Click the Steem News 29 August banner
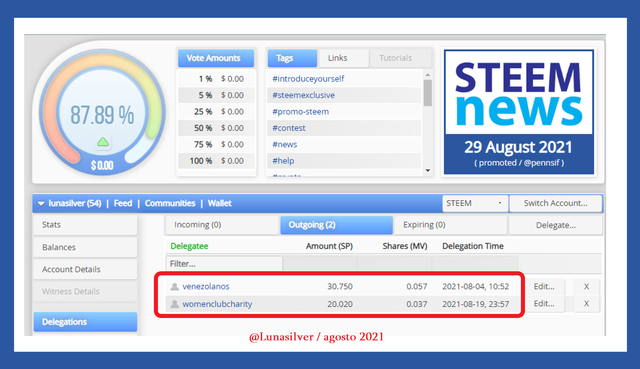This screenshot has height=369, width=640. [x=519, y=112]
